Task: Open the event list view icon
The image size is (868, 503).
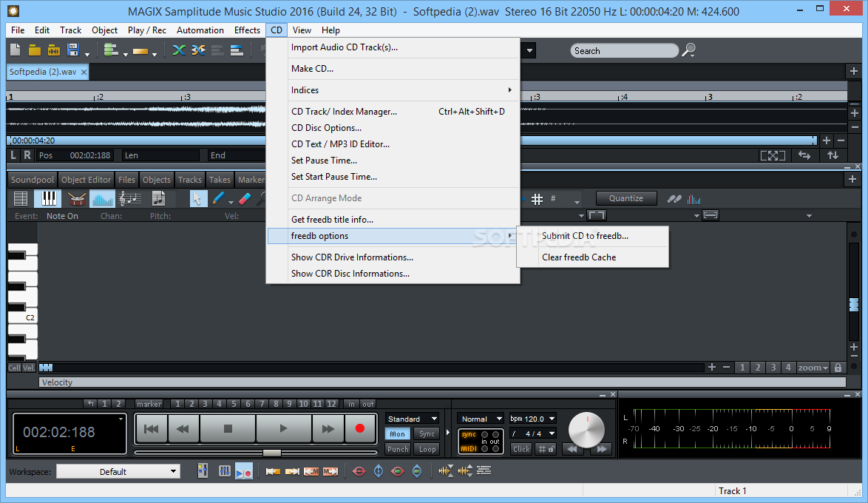Action: pyautogui.click(x=21, y=198)
